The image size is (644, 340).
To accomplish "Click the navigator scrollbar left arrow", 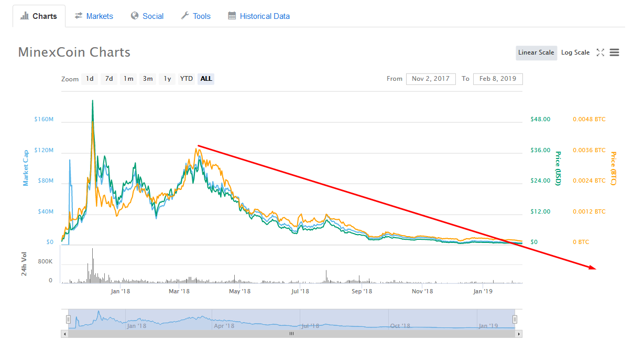I will (x=66, y=334).
